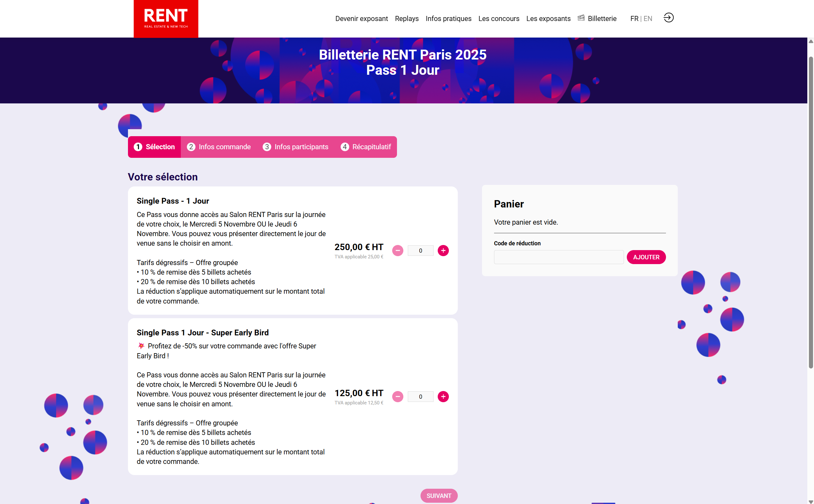Viewport: 814px width, 504px height.
Task: Decrease quantity of the 250,00 € pass
Action: click(x=398, y=251)
